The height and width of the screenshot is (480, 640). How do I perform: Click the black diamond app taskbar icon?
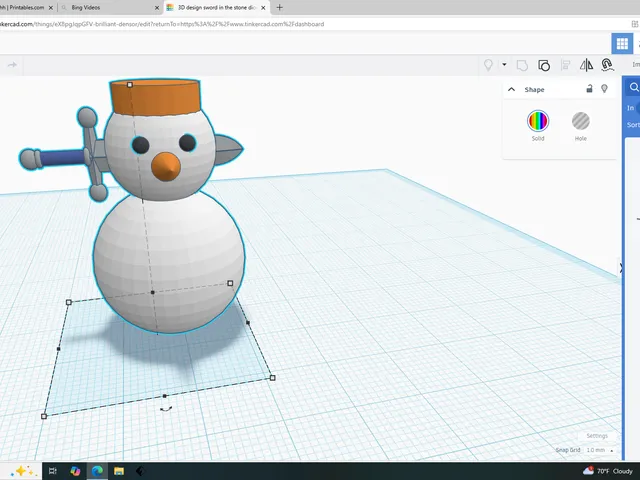(x=140, y=471)
